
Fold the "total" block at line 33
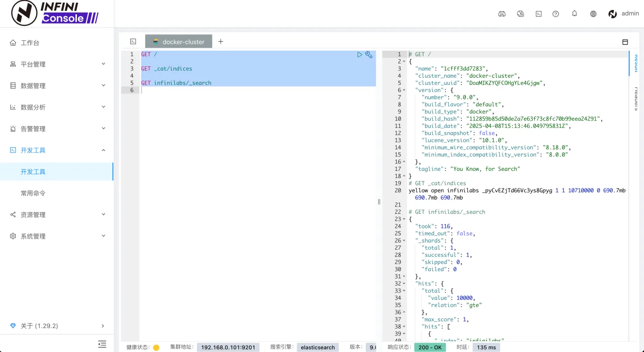point(404,291)
